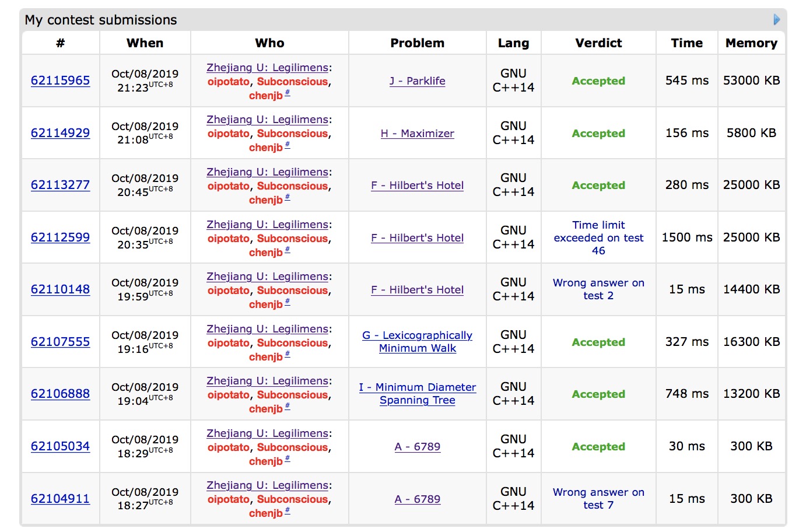
Task: Open the H - Maximizer problem link
Action: pos(417,134)
